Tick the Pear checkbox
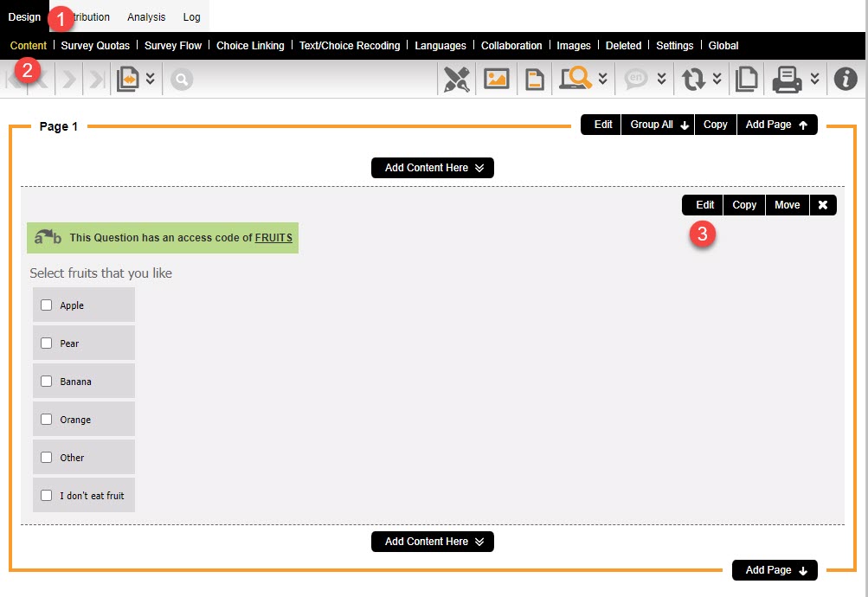The width and height of the screenshot is (868, 597). (47, 343)
